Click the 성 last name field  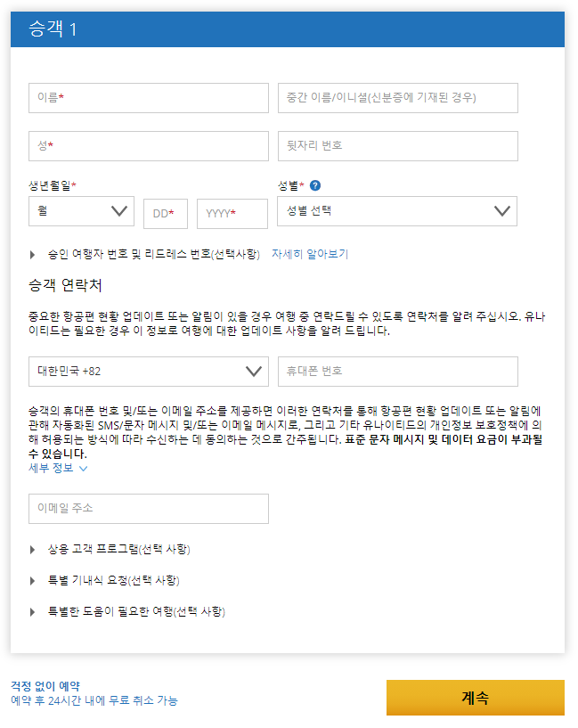click(x=149, y=146)
